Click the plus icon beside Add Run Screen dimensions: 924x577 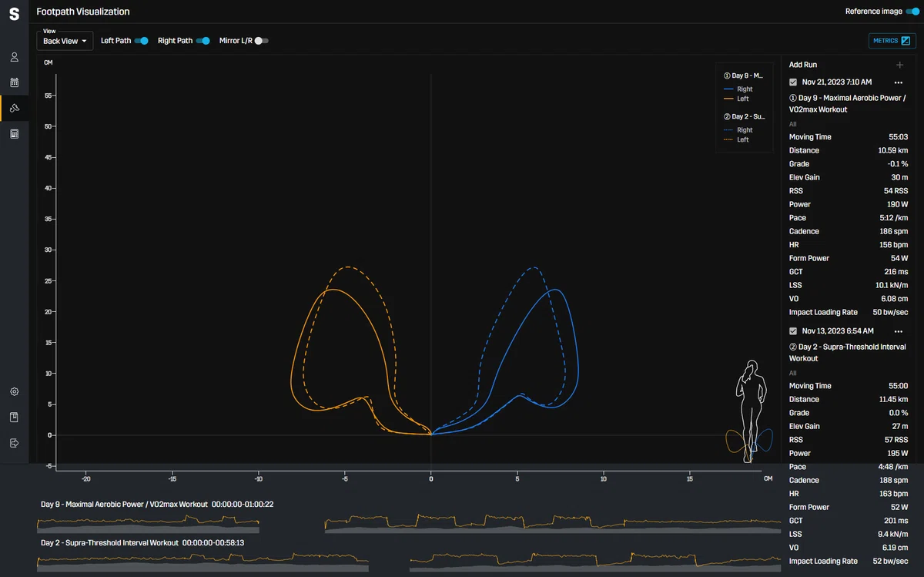(899, 65)
